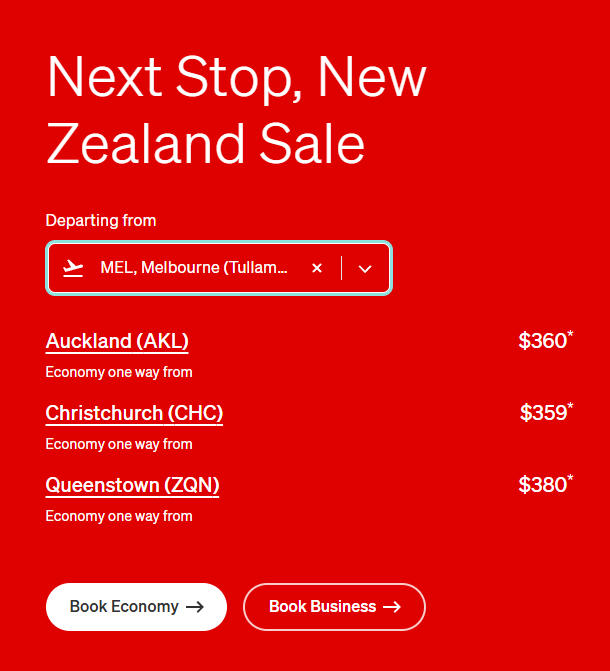The image size is (610, 671).
Task: Select the $380 Queenstown fare price
Action: (x=542, y=485)
